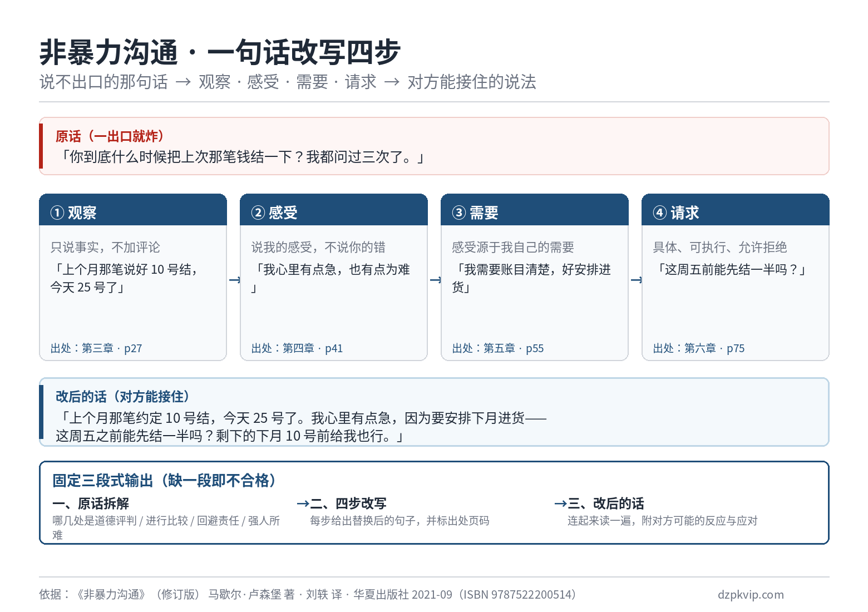Click the heading 改后的话（对方能接住）
The width and height of the screenshot is (868, 612).
[122, 397]
